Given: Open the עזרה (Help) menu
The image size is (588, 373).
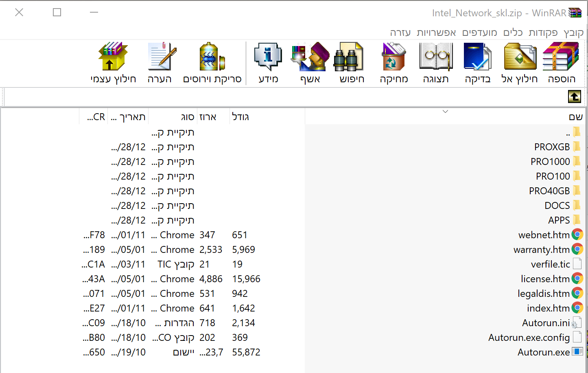Looking at the screenshot, I should [x=400, y=33].
